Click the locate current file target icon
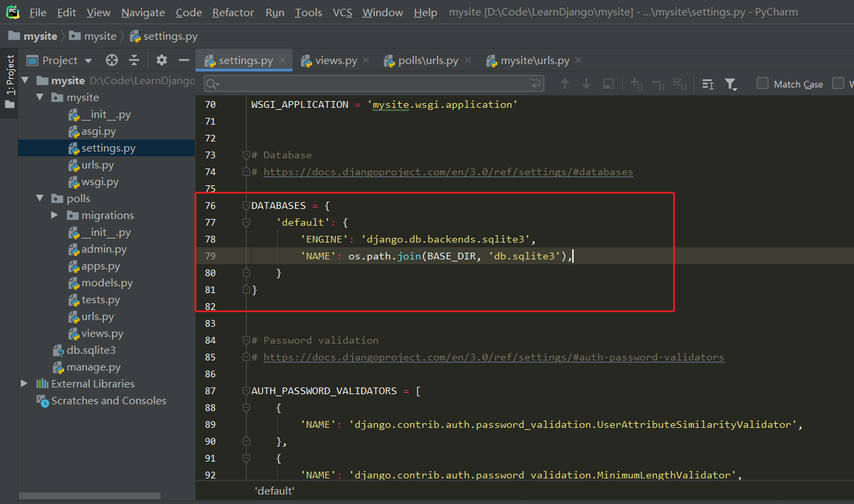This screenshot has width=854, height=504. click(x=112, y=61)
